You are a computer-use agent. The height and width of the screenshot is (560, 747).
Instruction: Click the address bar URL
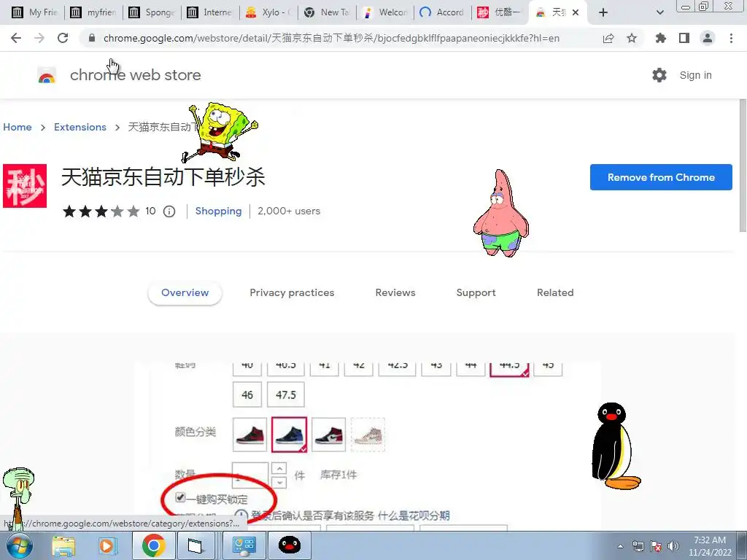[332, 38]
